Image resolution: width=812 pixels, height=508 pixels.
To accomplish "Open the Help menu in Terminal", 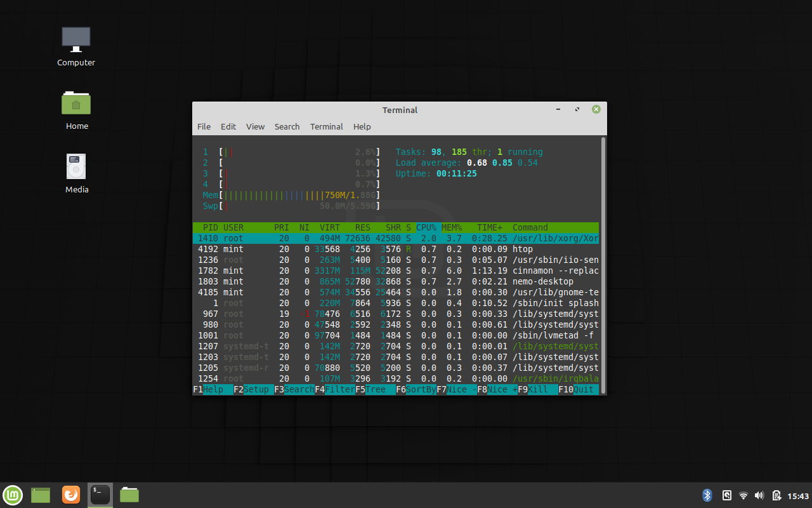I will coord(362,126).
